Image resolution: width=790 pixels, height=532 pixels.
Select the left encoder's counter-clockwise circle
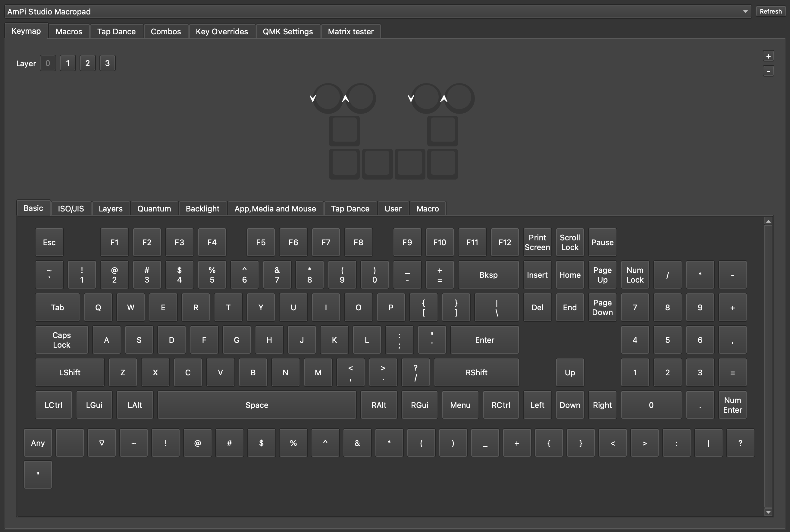click(x=328, y=99)
